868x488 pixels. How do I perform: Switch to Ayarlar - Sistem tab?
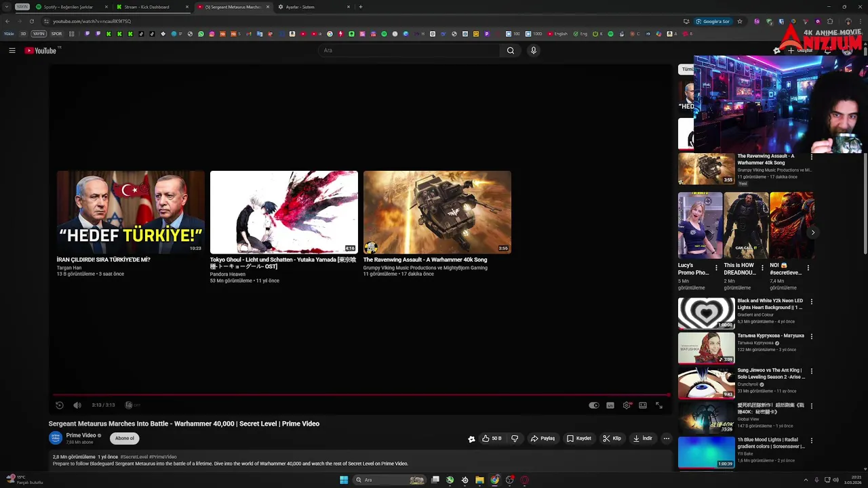[x=313, y=7]
